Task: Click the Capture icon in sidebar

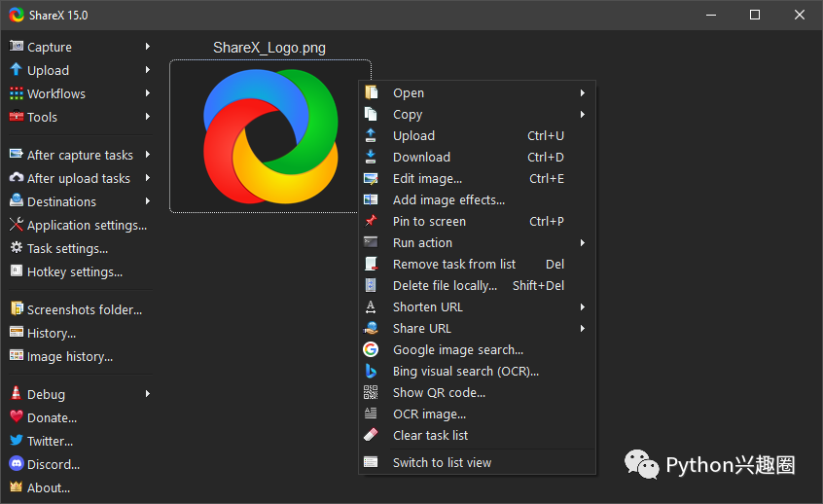Action: pyautogui.click(x=17, y=47)
